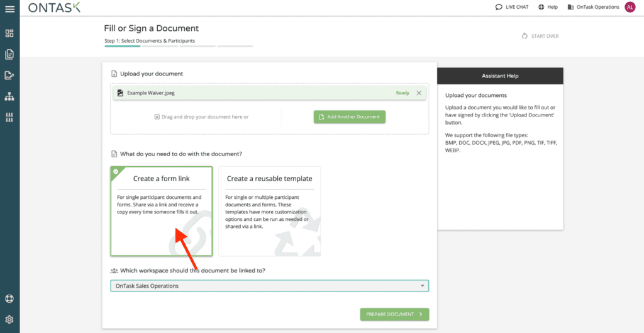The width and height of the screenshot is (644, 333).
Task: Click the Prepare Document button
Action: pos(394,314)
